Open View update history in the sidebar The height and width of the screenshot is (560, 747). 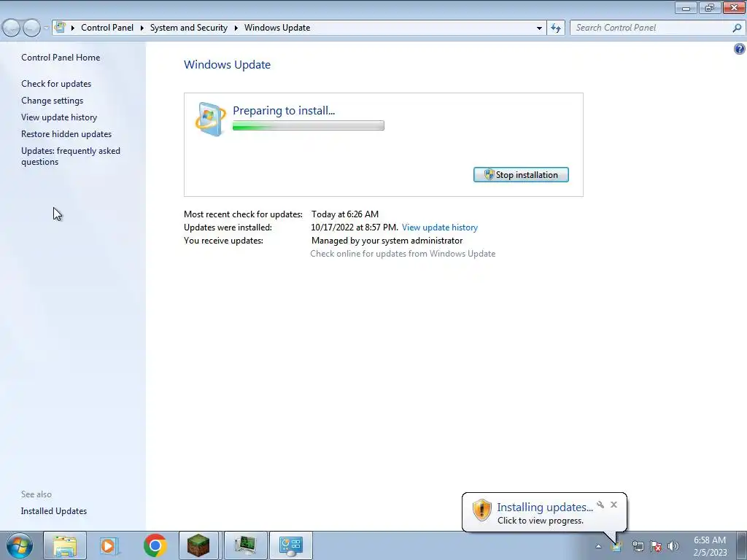(59, 117)
